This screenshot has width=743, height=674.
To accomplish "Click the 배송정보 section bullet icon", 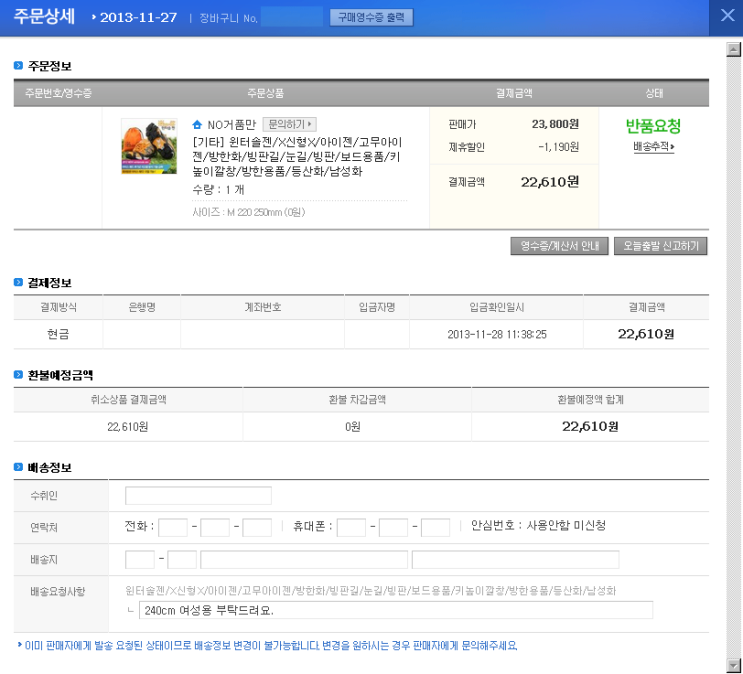I will click(x=18, y=467).
